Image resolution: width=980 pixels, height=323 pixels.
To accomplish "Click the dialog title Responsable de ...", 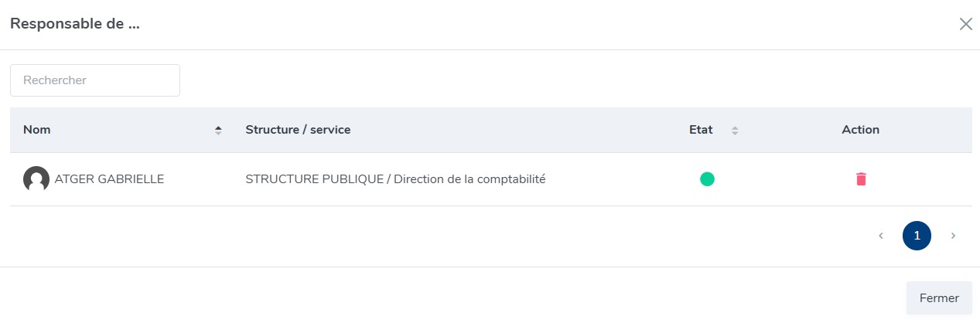I will [75, 24].
